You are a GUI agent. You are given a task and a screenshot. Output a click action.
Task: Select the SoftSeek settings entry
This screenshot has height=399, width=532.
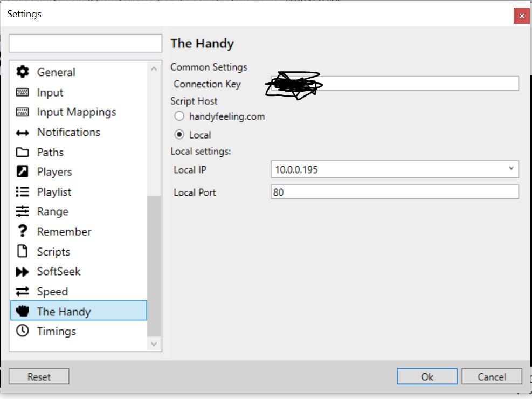tap(79, 271)
